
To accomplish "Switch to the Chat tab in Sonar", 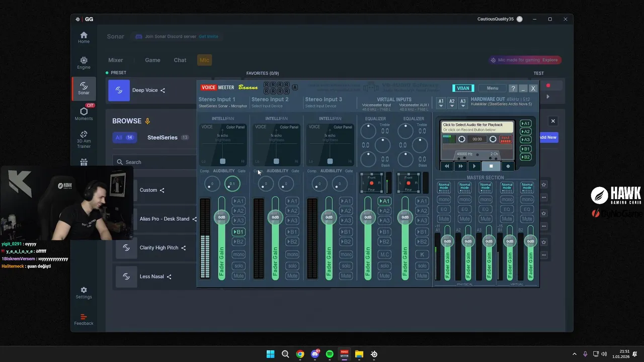I will click(180, 60).
